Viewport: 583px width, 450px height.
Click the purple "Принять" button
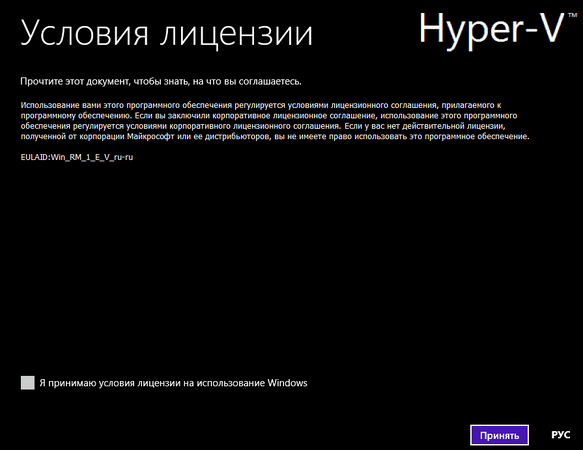(499, 435)
